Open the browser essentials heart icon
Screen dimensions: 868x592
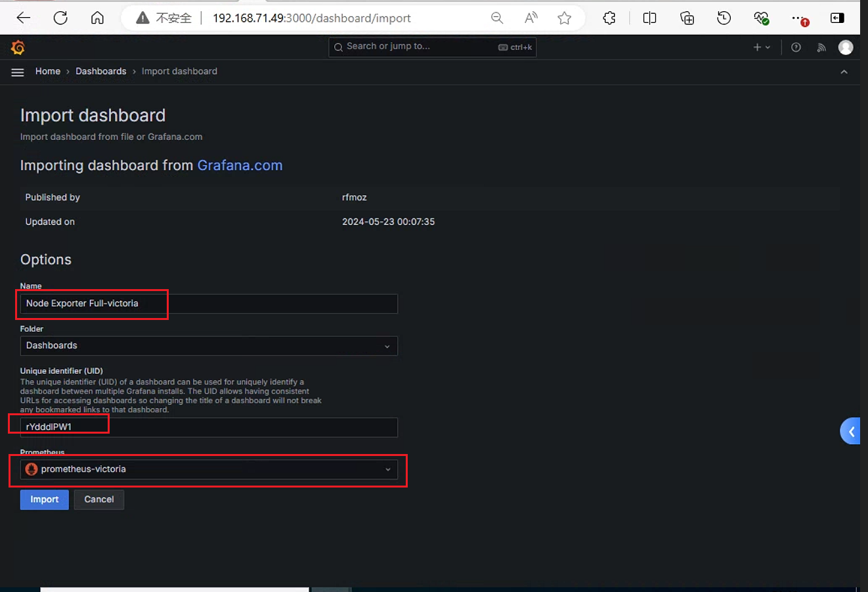point(761,18)
